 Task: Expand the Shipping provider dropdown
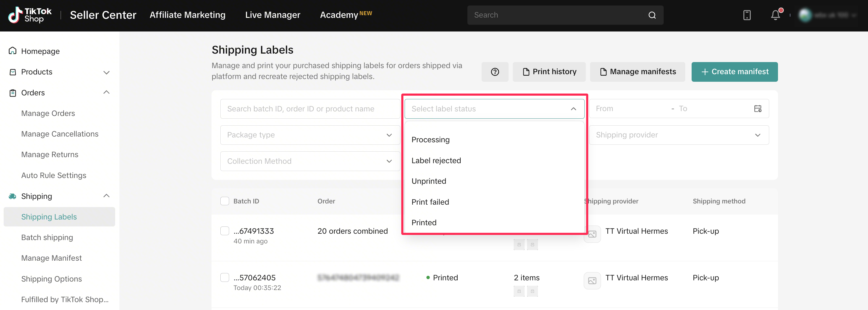tap(679, 135)
